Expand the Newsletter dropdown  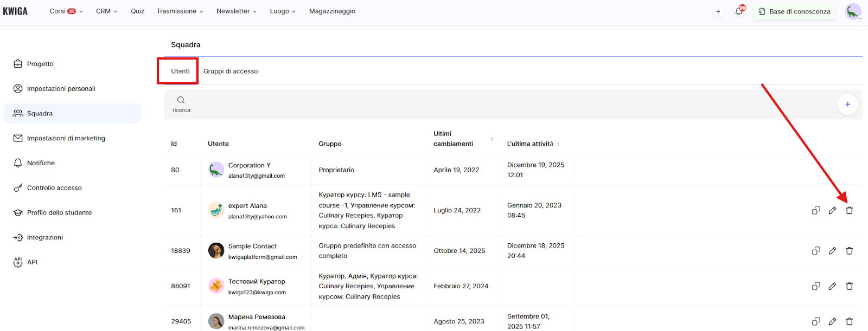click(x=236, y=11)
